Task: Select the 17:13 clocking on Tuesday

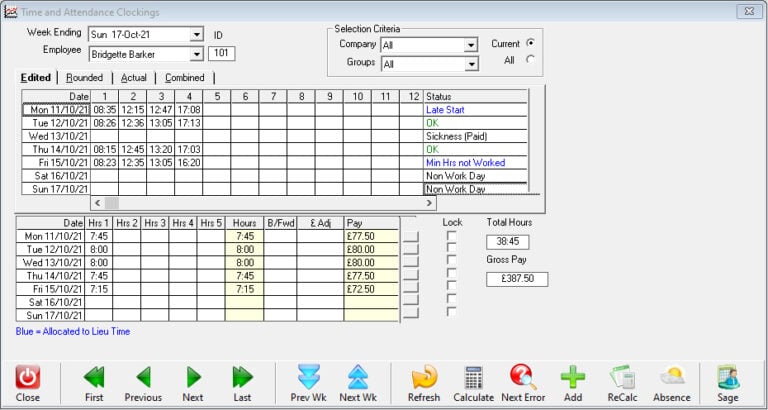Action: coord(189,123)
